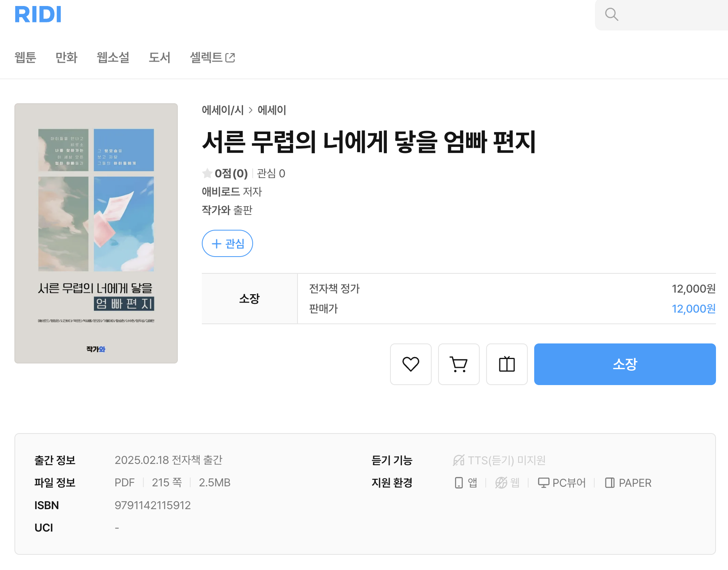Click the 앱 smartphone support icon

tap(458, 483)
